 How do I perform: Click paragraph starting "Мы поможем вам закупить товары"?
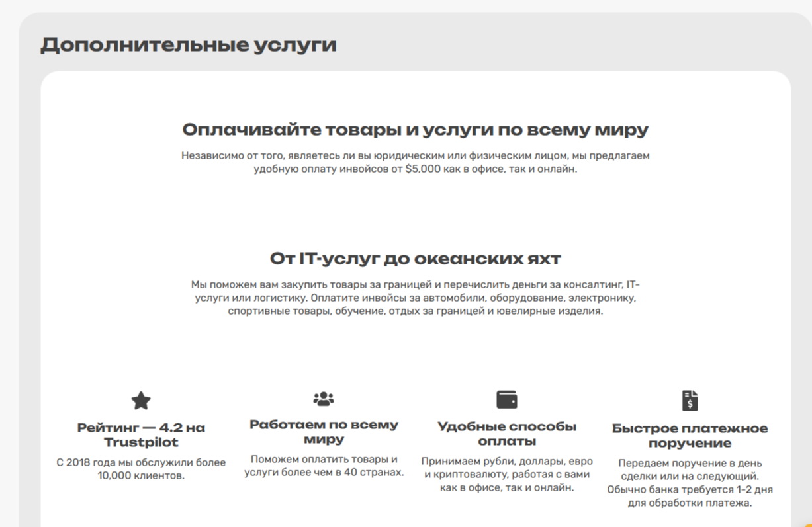click(x=416, y=298)
